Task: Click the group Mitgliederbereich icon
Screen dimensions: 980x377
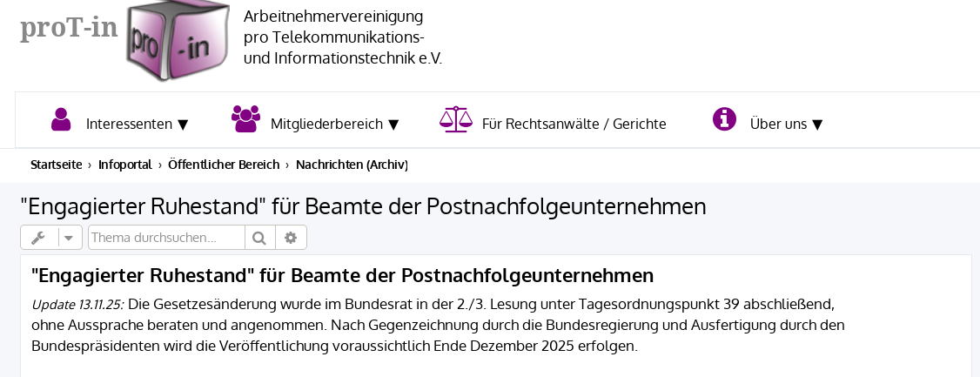Action: [245, 119]
